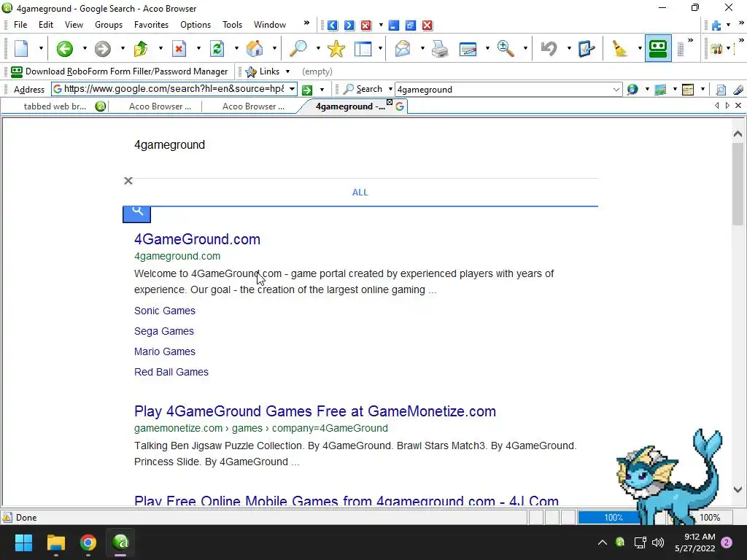Toggle the green RoboForm toolbar button
747x560 pixels.
658,48
